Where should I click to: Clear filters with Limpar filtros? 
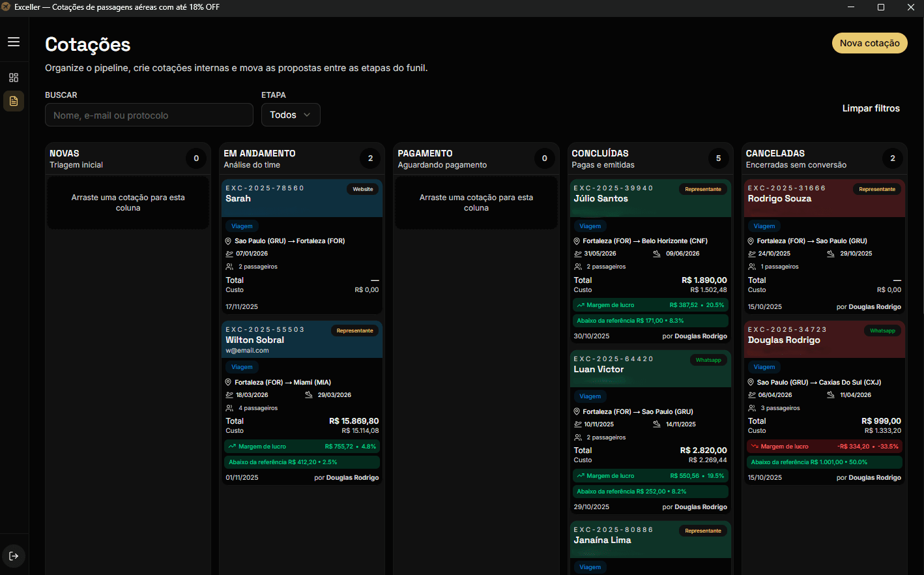[x=871, y=108]
